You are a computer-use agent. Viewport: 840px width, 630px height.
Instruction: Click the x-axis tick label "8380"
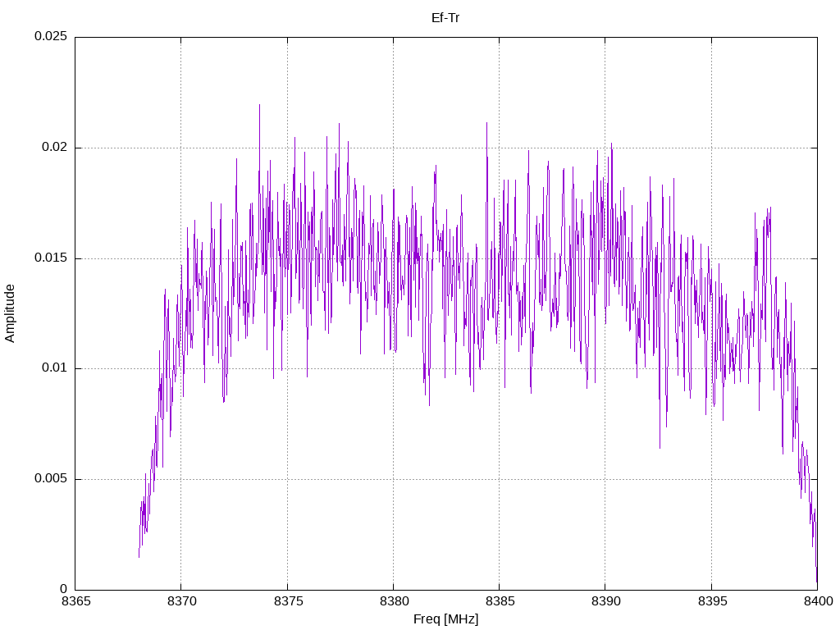395,601
